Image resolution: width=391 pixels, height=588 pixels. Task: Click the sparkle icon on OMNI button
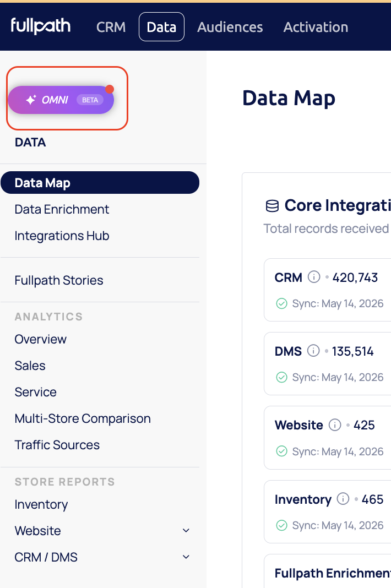pyautogui.click(x=31, y=99)
